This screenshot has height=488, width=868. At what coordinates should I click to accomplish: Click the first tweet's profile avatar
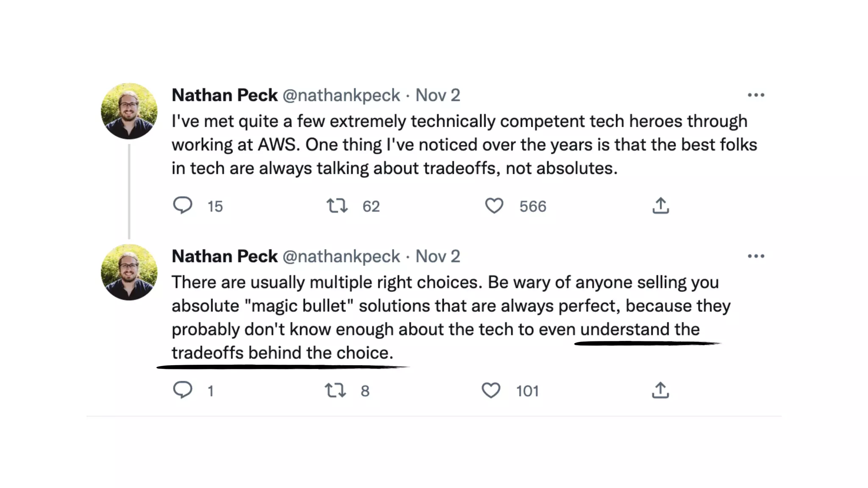pos(129,111)
